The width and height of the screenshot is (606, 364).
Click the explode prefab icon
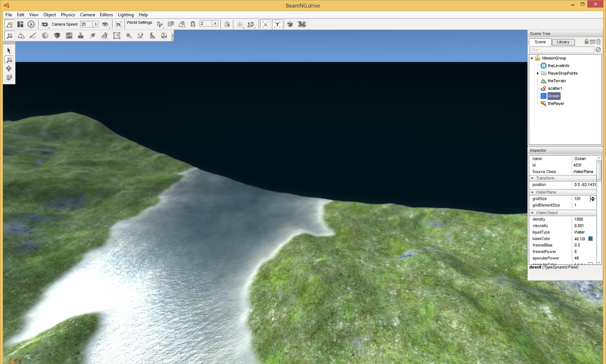click(302, 24)
